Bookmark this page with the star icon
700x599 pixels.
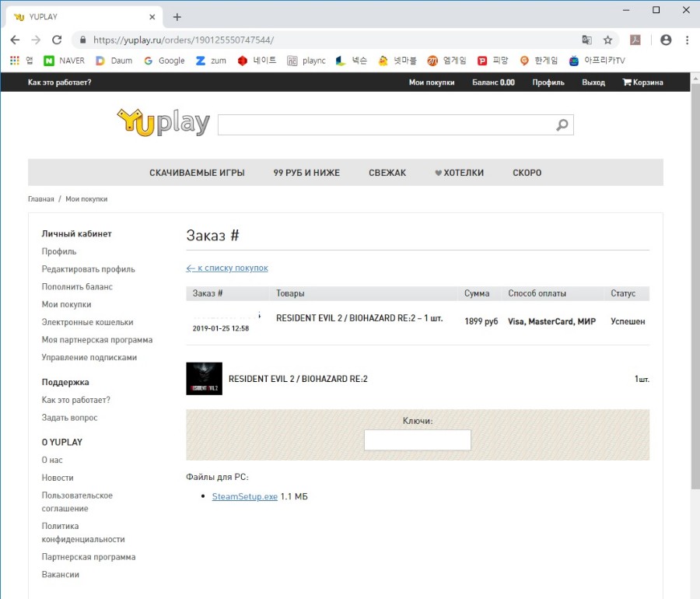607,40
